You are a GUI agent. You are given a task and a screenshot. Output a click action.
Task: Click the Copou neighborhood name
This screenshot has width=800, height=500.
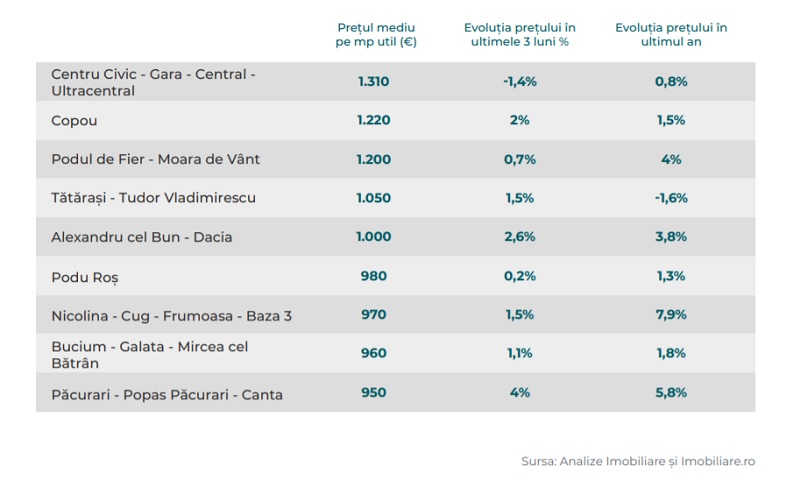(74, 120)
